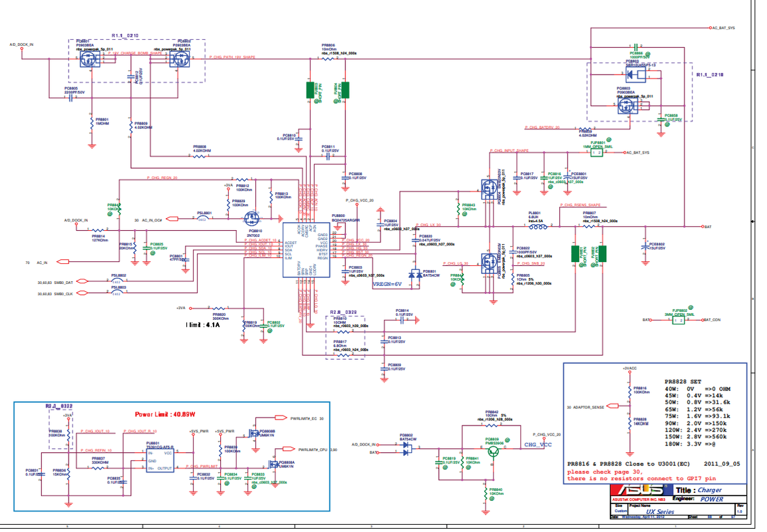The height and width of the screenshot is (532, 767).
Task: Click the Title : Charger field
Action: 699,490
